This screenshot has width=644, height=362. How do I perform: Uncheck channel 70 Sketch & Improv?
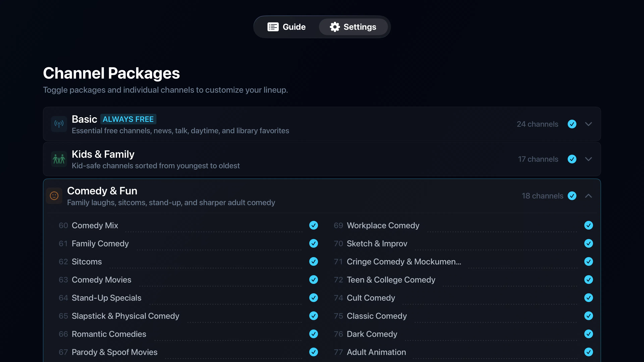click(588, 243)
